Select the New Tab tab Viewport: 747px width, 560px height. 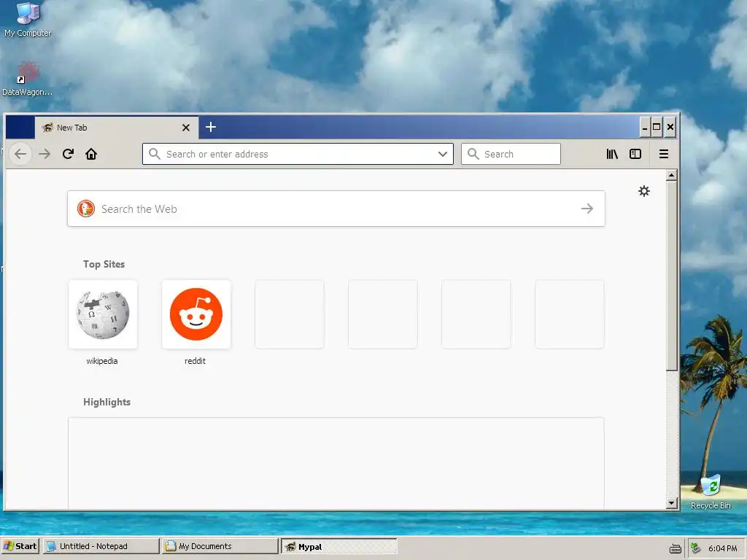(x=117, y=128)
